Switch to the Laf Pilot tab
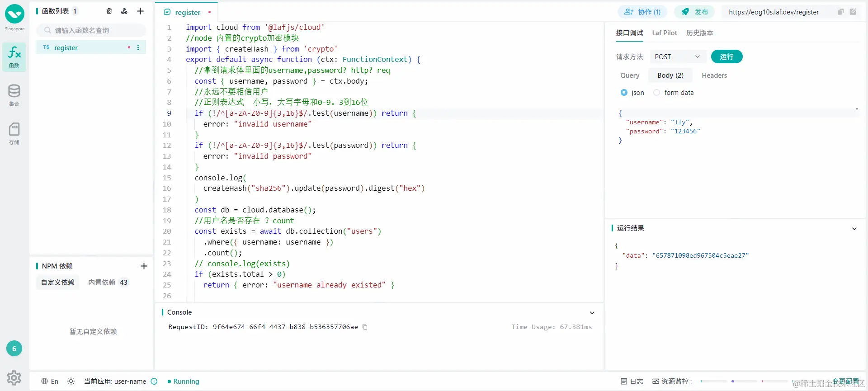The width and height of the screenshot is (868, 391). click(x=665, y=33)
